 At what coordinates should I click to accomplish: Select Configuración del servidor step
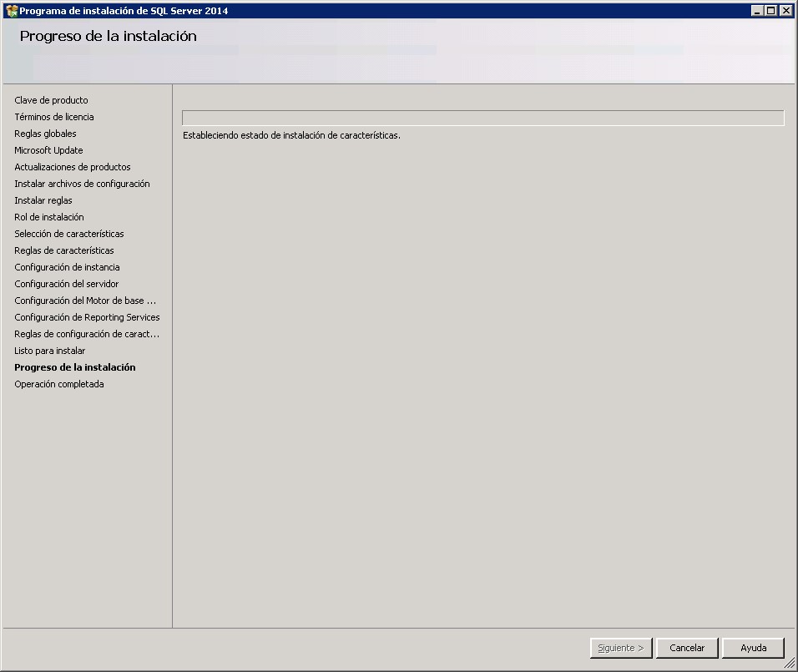[66, 284]
